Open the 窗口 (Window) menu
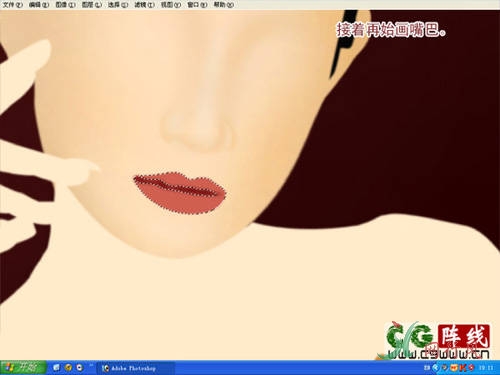 point(197,5)
